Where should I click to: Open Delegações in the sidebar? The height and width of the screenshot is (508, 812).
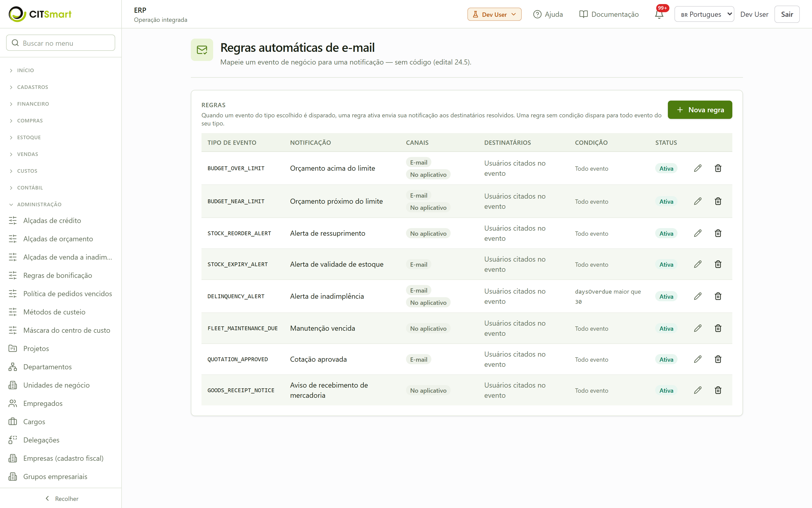(x=61, y=440)
